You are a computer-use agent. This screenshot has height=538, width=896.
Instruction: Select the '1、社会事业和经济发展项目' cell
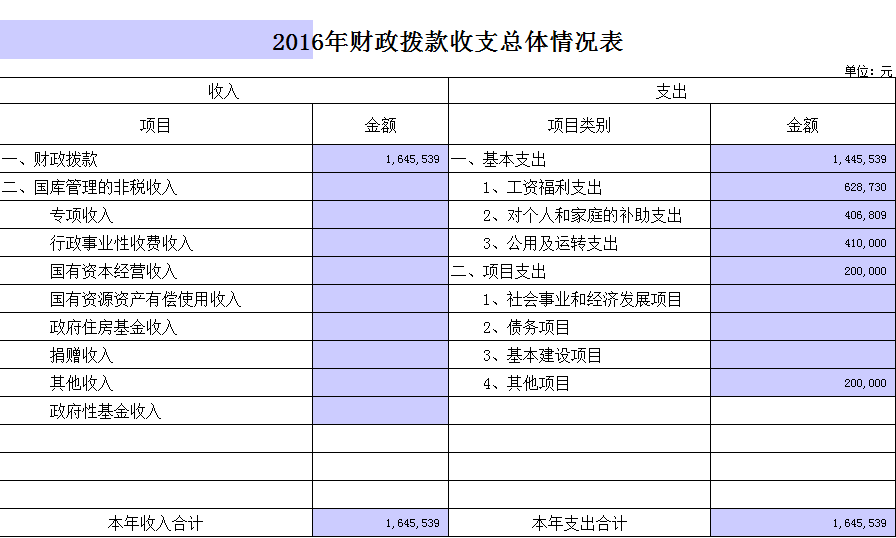point(579,299)
